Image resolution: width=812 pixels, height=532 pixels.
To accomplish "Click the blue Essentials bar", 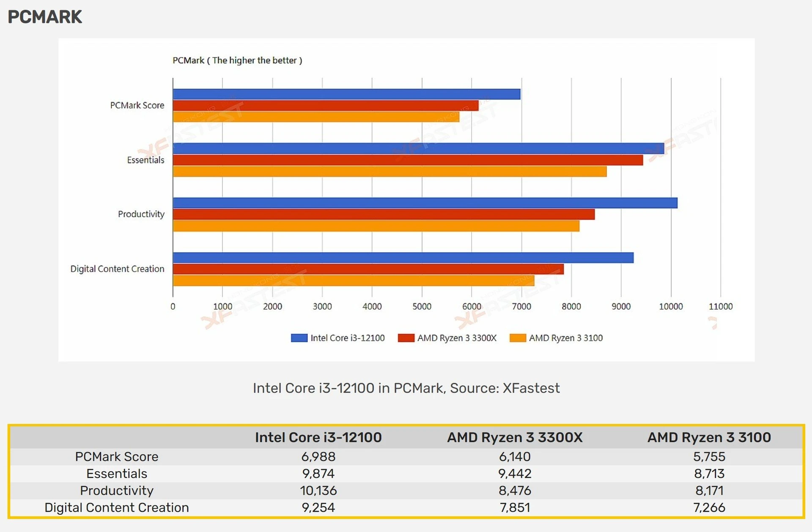I will pos(418,149).
